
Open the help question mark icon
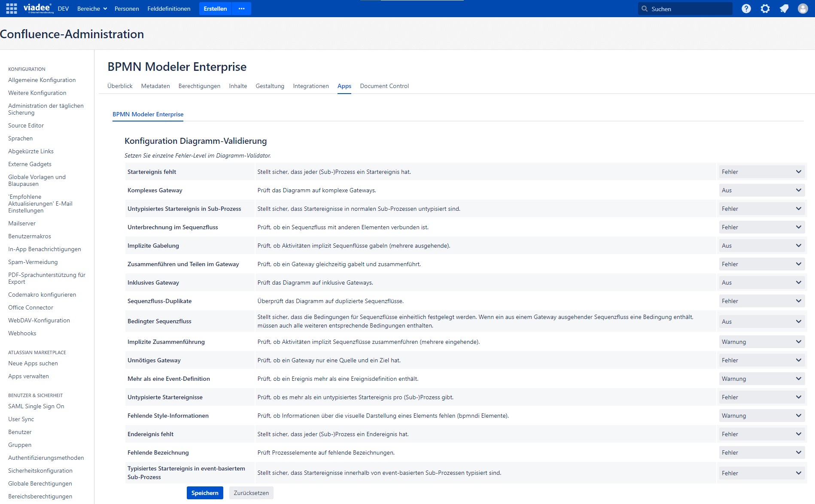[746, 9]
